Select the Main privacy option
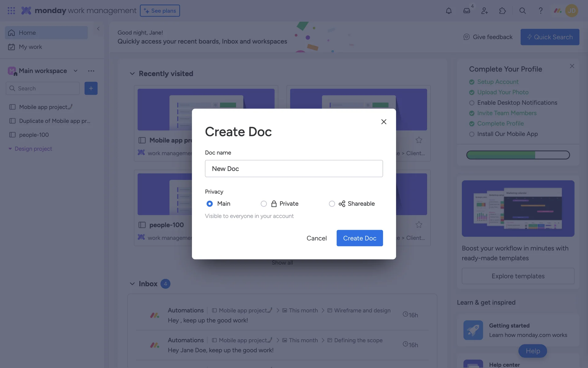The width and height of the screenshot is (588, 368). (210, 204)
